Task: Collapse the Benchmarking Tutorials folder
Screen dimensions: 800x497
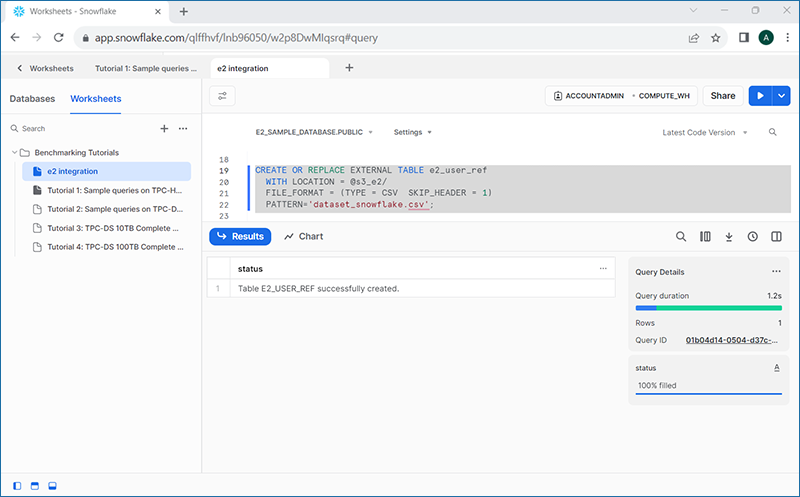Action: [14, 153]
